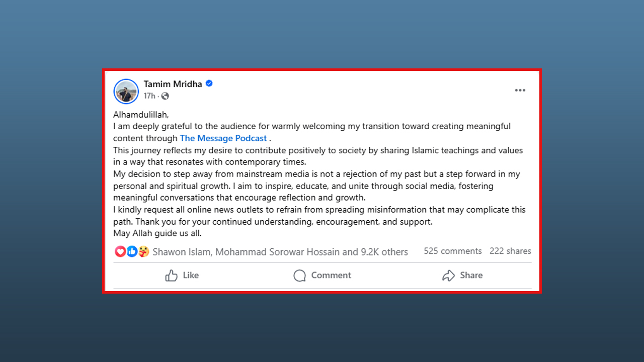Share the post using Share button
Screen dimensions: 644x362
[462, 276]
